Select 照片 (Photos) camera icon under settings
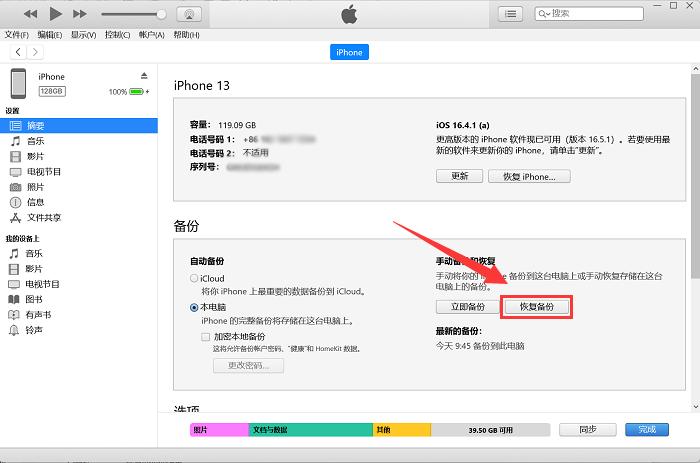Screen dimensions: 700x463 16,187
